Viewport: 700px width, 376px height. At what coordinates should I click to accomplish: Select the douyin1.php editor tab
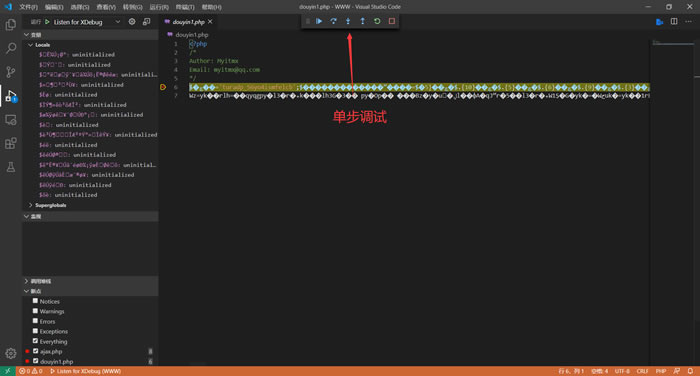[188, 21]
